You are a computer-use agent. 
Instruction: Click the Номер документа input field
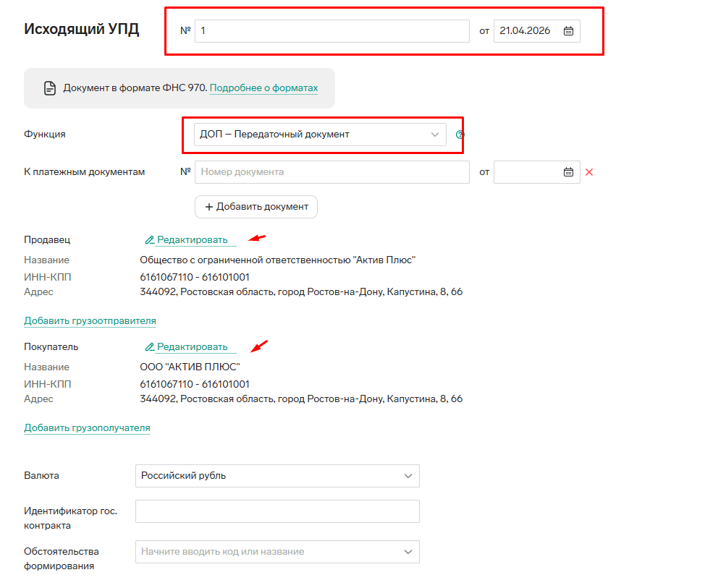332,172
